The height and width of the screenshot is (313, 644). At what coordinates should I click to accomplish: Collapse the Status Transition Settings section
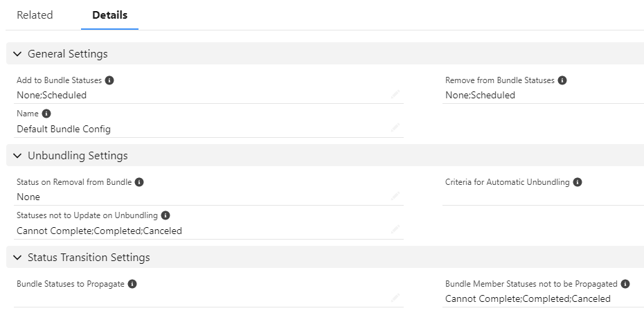click(x=17, y=258)
